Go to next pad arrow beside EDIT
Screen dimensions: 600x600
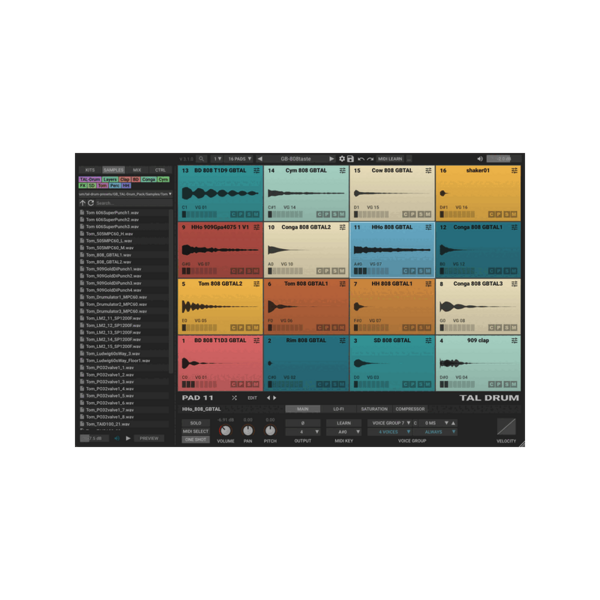tap(274, 398)
